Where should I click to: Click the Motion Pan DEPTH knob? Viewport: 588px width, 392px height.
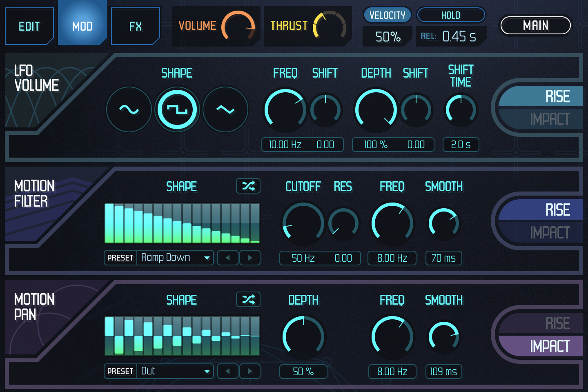pyautogui.click(x=303, y=337)
